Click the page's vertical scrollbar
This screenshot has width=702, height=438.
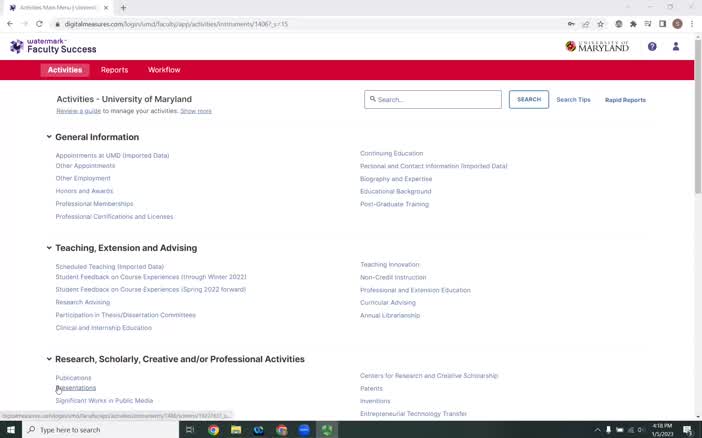click(x=697, y=120)
